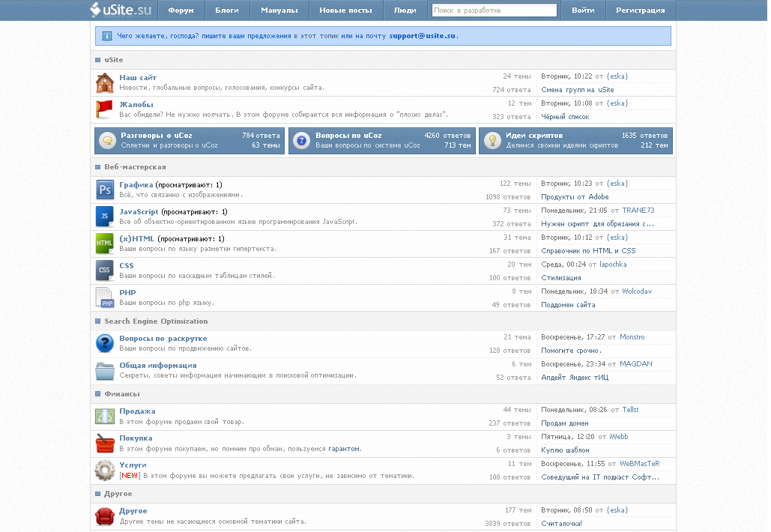Toggle the Search Engine Optimization section
771x532 pixels.
coord(98,321)
